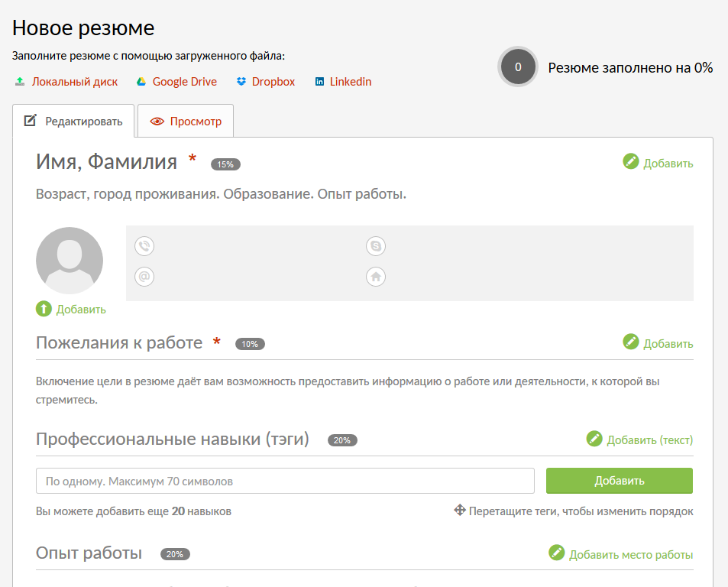Click pencil icon beside Имя, Фамилия heading
This screenshot has height=587, width=728.
[630, 161]
